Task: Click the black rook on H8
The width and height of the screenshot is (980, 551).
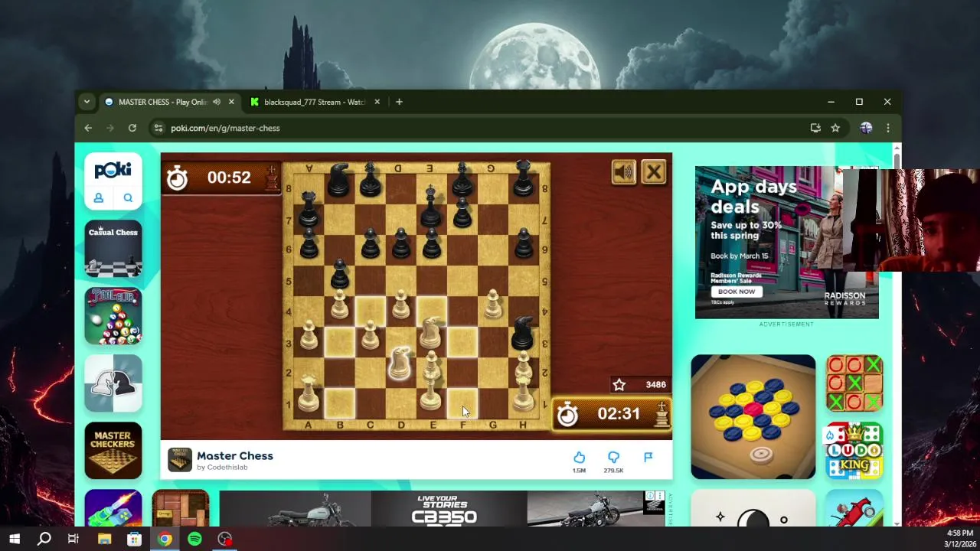Action: [524, 179]
